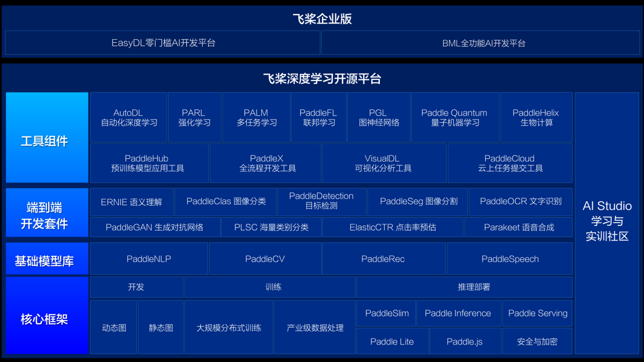Click the Paddle Inference tile
Viewport: 644px width, 362px height.
click(459, 313)
